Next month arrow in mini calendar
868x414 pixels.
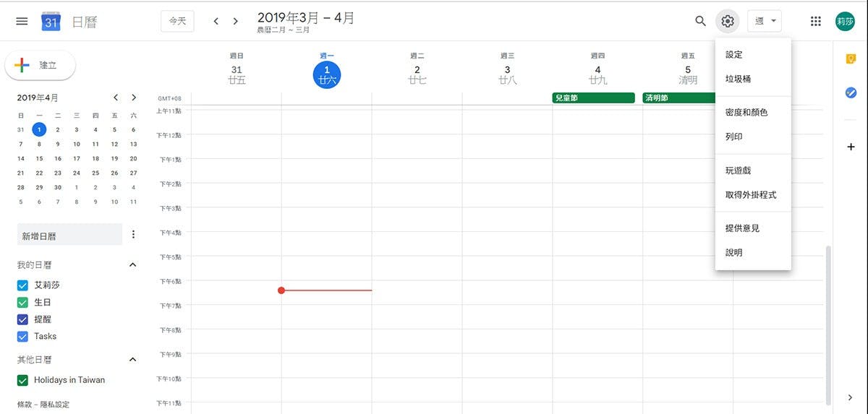tap(134, 98)
